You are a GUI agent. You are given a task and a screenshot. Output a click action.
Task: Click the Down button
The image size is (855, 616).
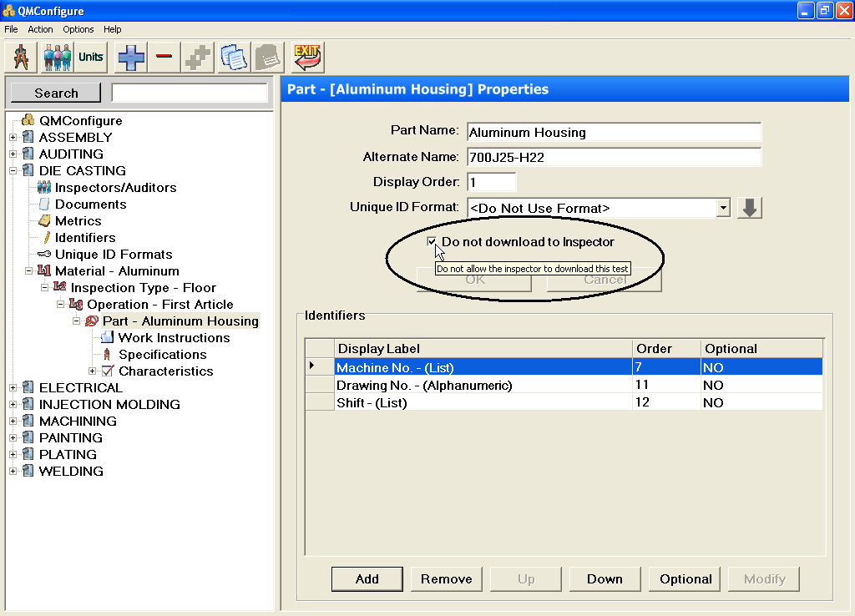(x=605, y=579)
